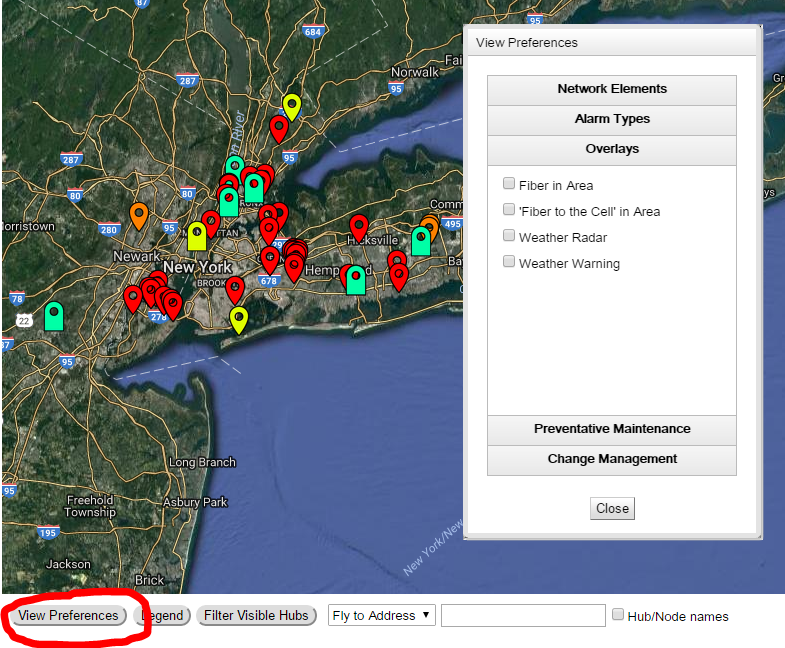Tick the 'Fiber to the Cell' in Area option
The image size is (785, 648).
509,210
